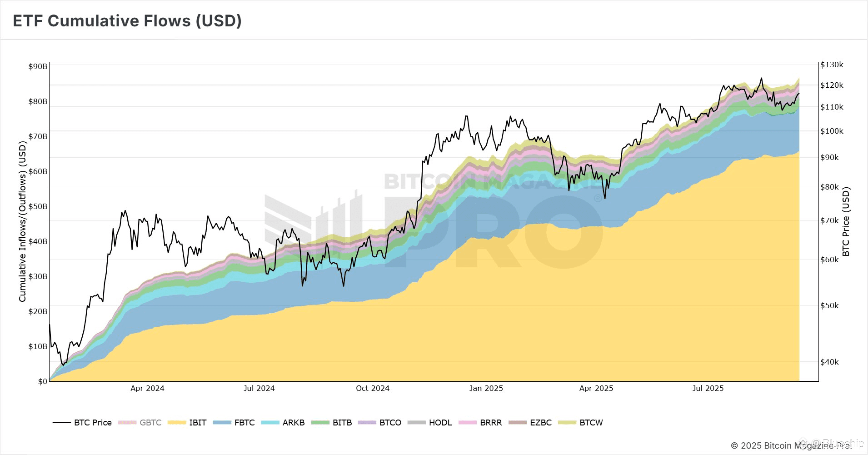Show the greyed-out GBTC legend entry
The height and width of the screenshot is (455, 868).
click(140, 422)
